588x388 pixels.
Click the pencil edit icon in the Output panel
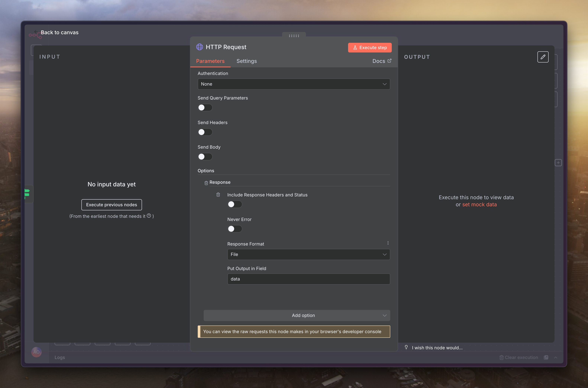point(543,57)
